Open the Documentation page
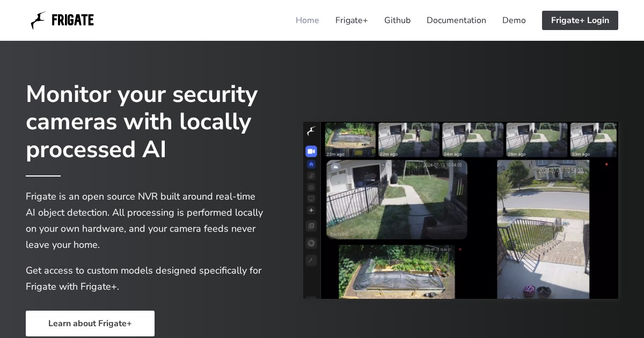644x338 pixels. tap(456, 20)
